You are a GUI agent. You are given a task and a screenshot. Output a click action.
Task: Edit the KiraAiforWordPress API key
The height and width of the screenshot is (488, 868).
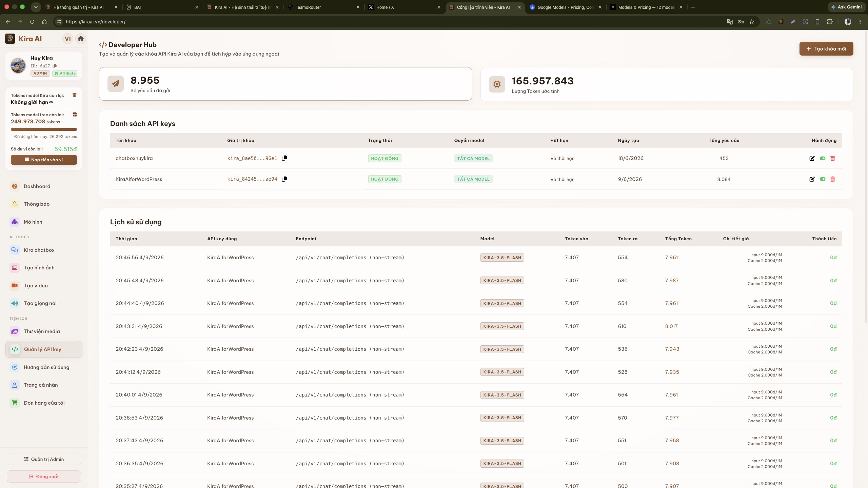click(x=812, y=179)
